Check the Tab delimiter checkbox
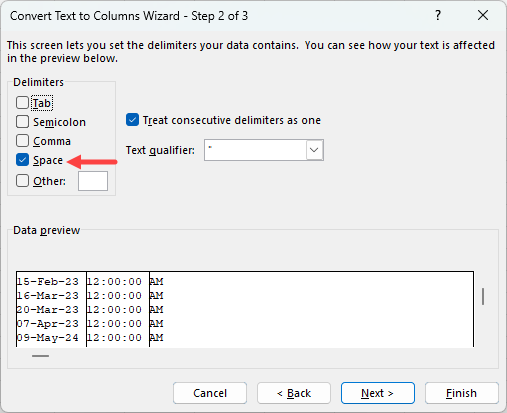The height and width of the screenshot is (413, 507). tap(22, 103)
